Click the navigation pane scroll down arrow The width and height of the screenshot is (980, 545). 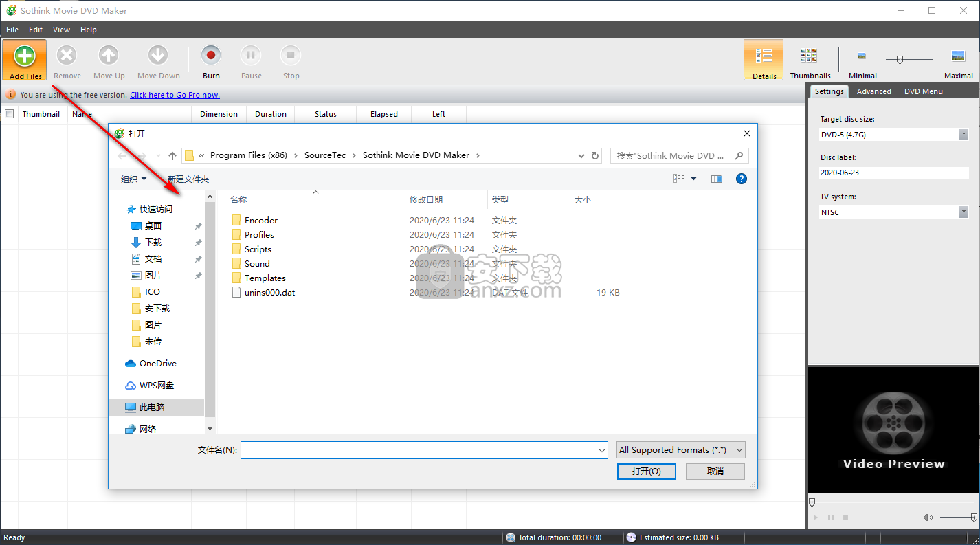210,427
